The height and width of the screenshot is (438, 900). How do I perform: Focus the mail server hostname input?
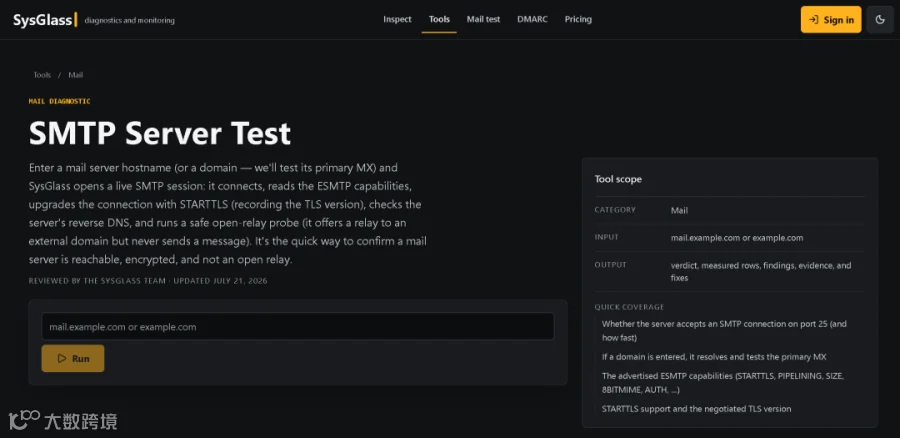click(297, 327)
